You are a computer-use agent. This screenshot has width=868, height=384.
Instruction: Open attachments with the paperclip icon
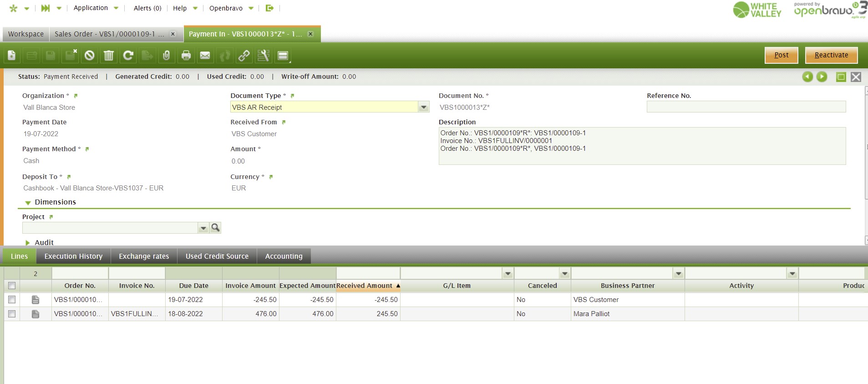click(167, 56)
